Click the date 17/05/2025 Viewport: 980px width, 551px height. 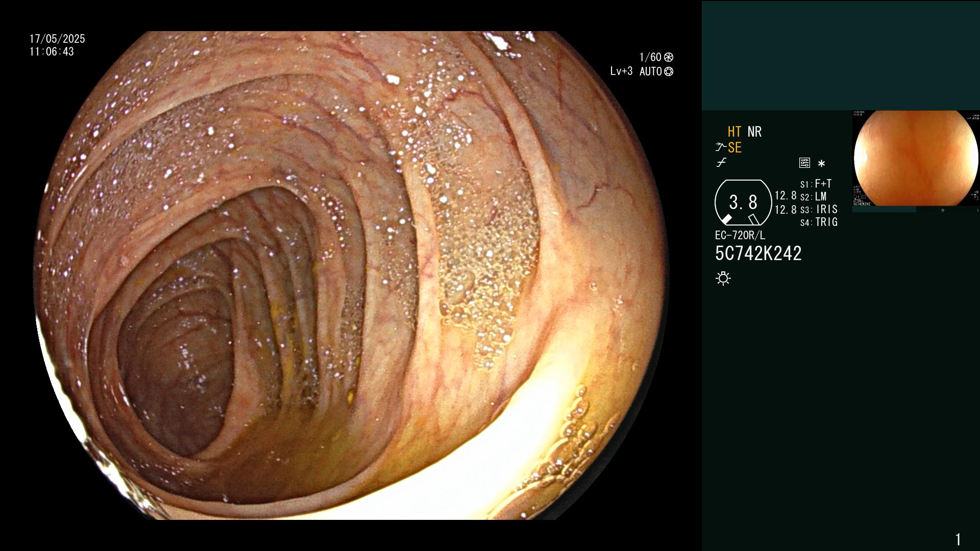pos(57,39)
